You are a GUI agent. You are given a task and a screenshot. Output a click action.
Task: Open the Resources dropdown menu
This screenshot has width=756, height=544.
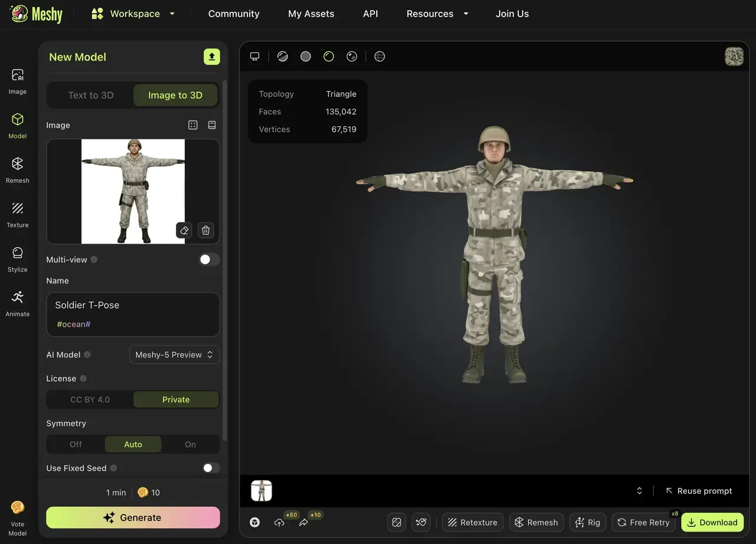[437, 14]
